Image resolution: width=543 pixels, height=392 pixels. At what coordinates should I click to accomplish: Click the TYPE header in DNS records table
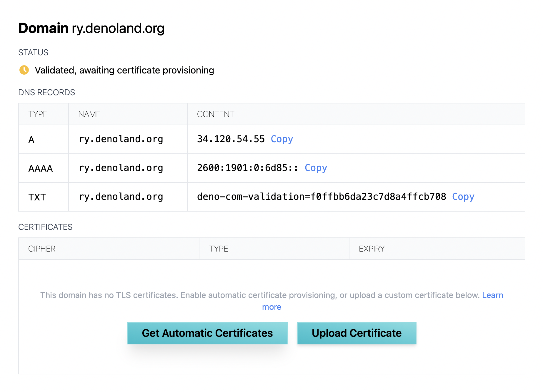[38, 114]
